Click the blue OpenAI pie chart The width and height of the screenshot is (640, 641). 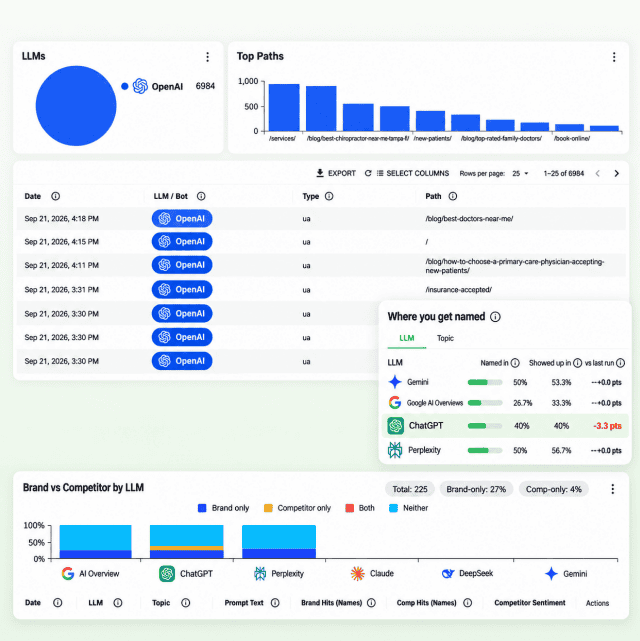[x=76, y=105]
